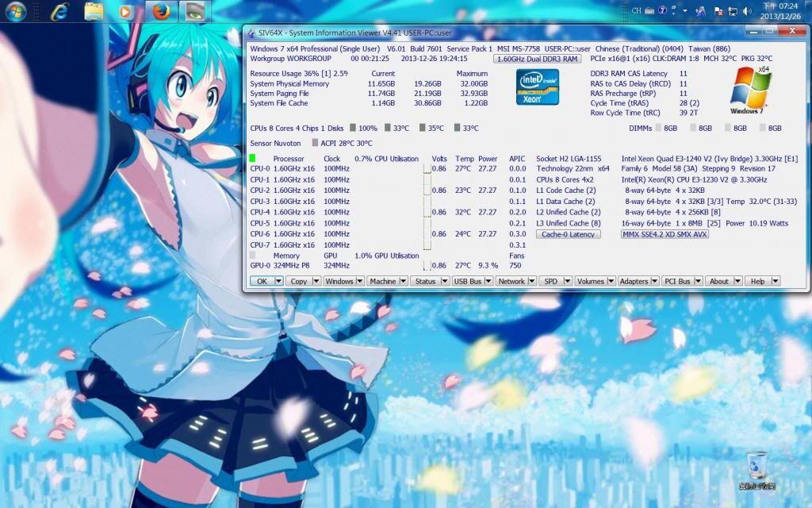Expand the Status dropdown arrow
Screen dimensions: 812x508
[x=444, y=281]
